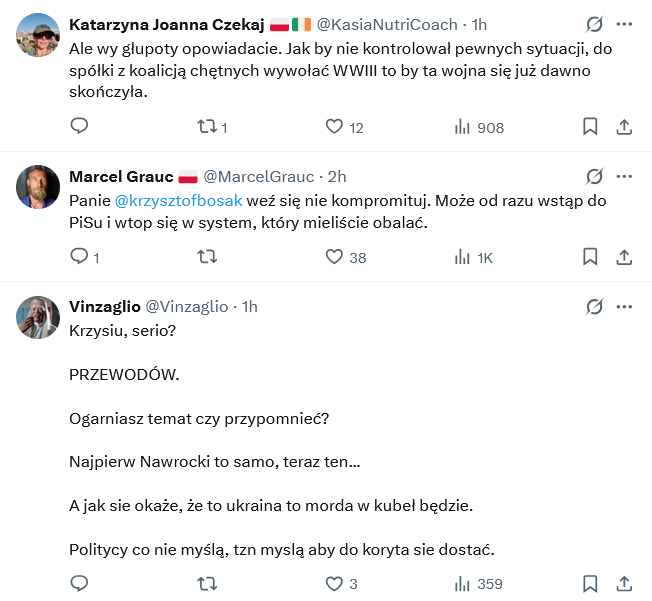Reply to Katarzyna Joanna Czekaj's tweet

pos(80,127)
